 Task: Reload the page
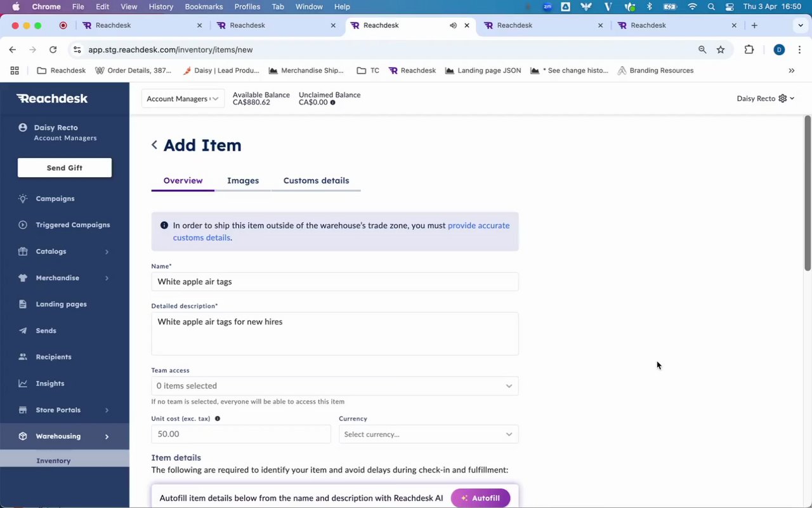pyautogui.click(x=53, y=50)
